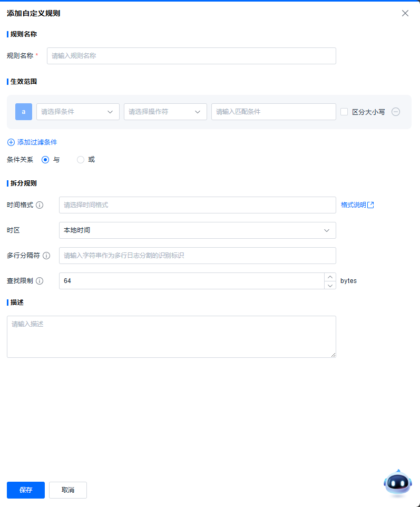Click the info icon beside 多行分隔符
Image resolution: width=420 pixels, height=507 pixels.
tap(46, 256)
